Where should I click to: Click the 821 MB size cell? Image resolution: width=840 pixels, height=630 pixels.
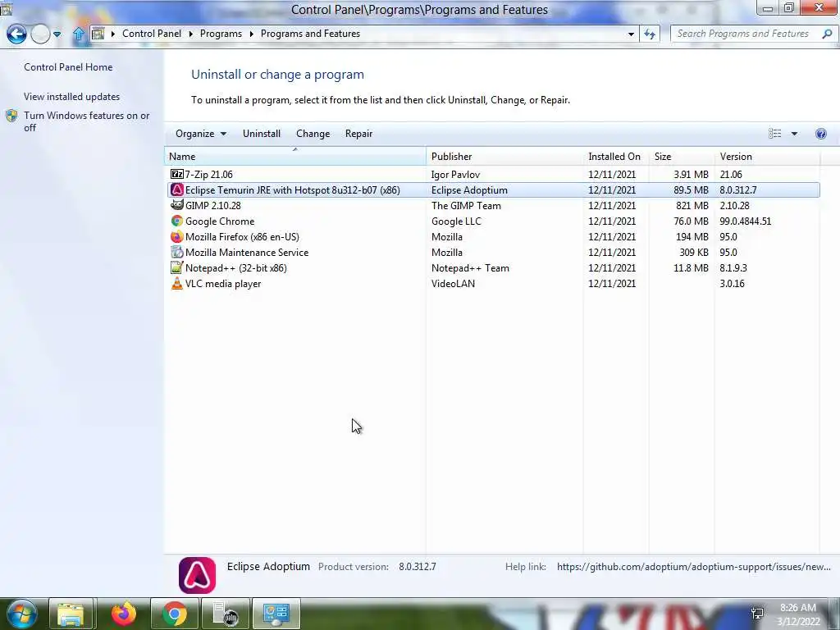pyautogui.click(x=692, y=205)
